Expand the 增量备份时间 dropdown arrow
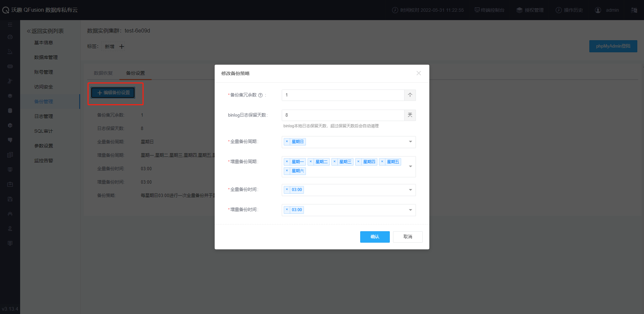This screenshot has height=314, width=644. (x=411, y=210)
